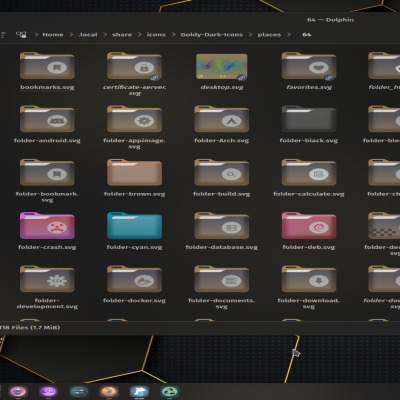
Task: Expand the arrow before places breadcrumb
Action: (251, 35)
